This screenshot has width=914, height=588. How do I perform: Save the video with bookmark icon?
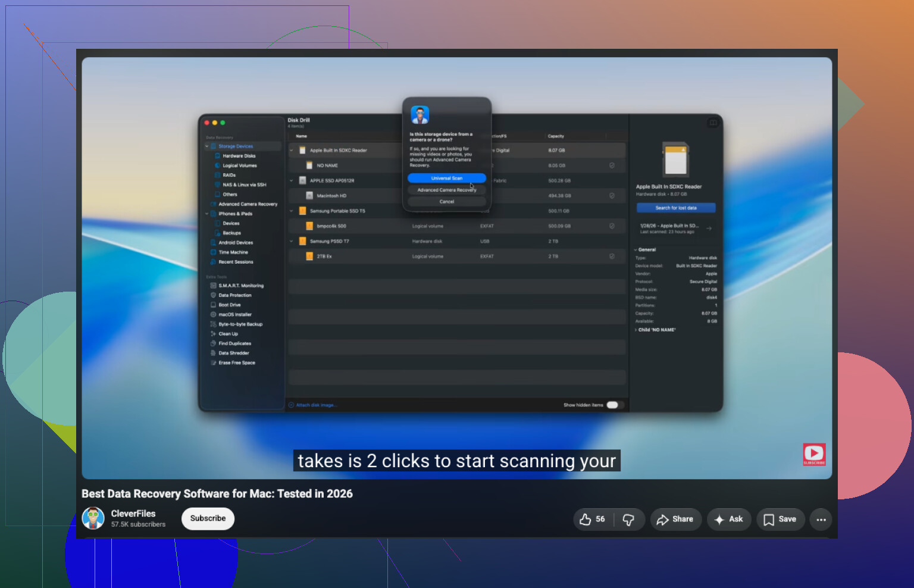[x=780, y=520]
